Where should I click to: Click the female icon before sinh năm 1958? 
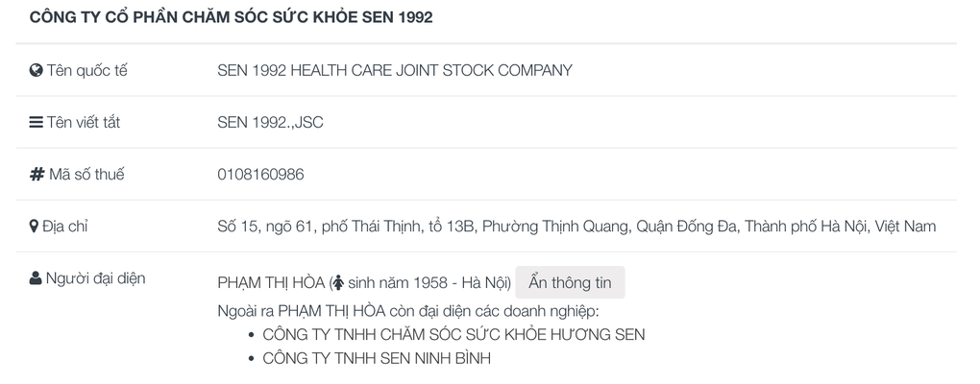pyautogui.click(x=337, y=283)
